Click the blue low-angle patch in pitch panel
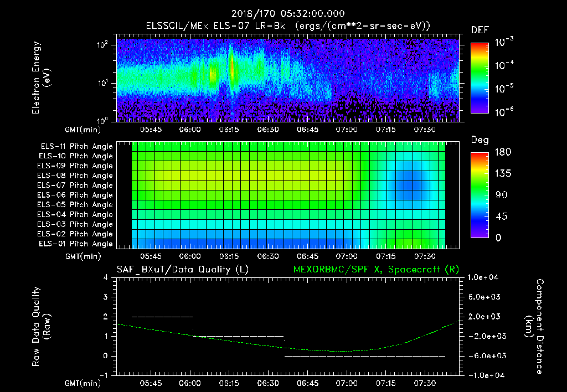Image resolution: width=567 pixels, height=392 pixels. 409,185
